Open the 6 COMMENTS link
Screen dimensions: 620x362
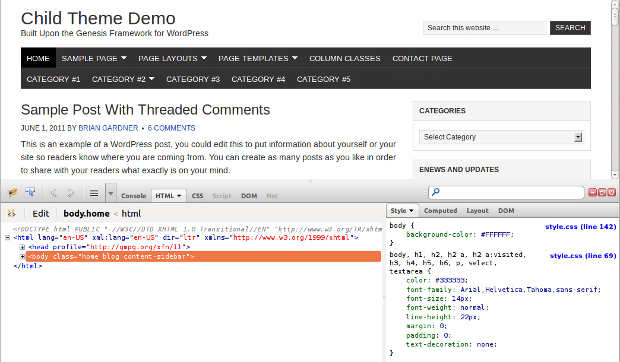coord(171,128)
